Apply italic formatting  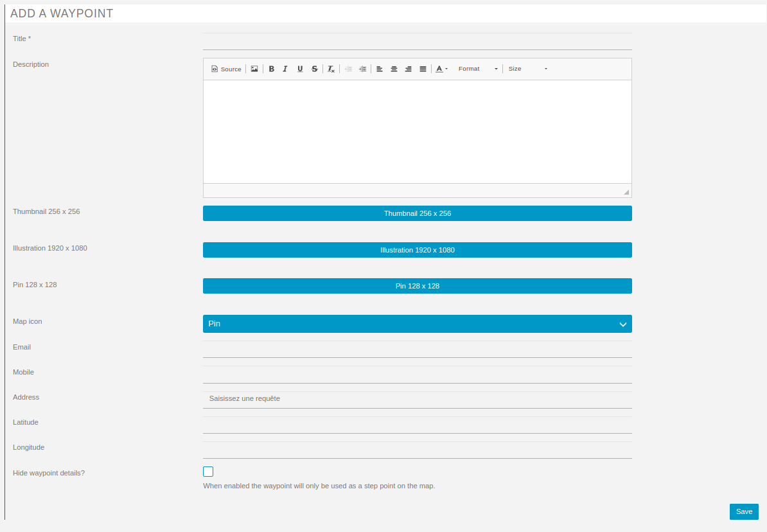click(285, 69)
